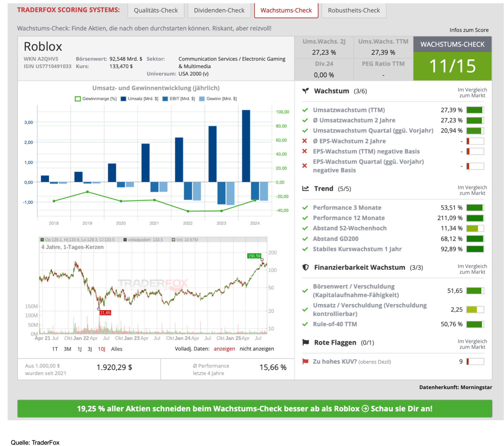Screen dimensions: 504x446
Task: Click the Ums.Wachs. TTM 27,39 % cell
Action: click(x=383, y=47)
